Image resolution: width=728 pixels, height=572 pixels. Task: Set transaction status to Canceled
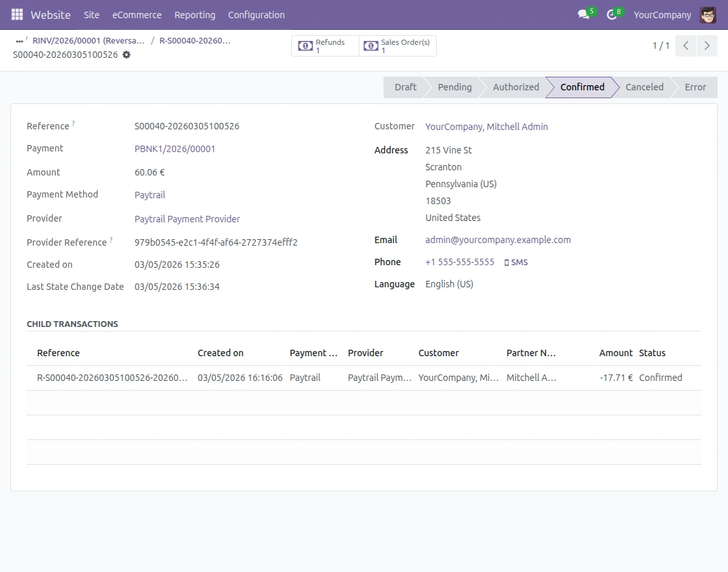point(643,86)
